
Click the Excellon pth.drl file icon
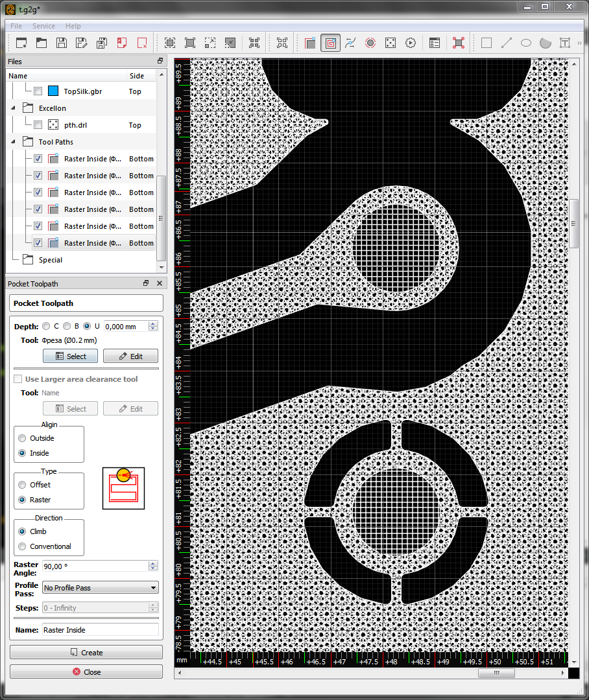[53, 124]
